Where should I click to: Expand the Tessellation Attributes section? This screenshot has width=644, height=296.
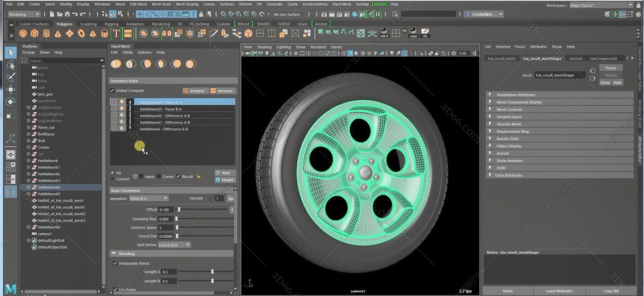[515, 95]
